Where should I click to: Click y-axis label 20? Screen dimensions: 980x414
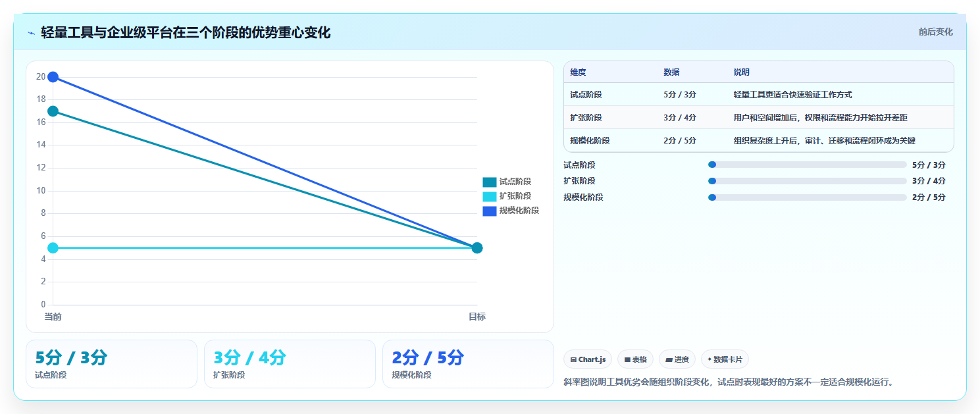click(41, 77)
